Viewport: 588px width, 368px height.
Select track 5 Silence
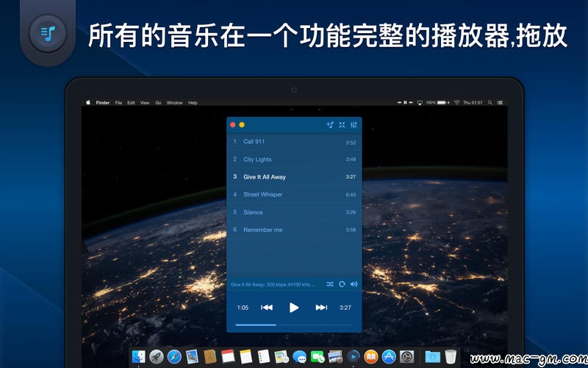click(294, 212)
